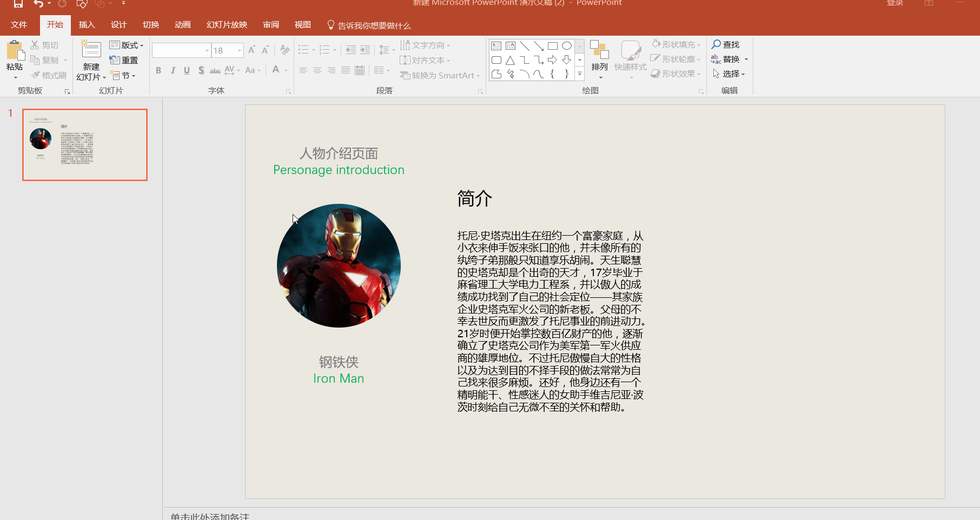Click the Tell Me (告诉我你想要做什么) search box
980x520 pixels.
(369, 25)
